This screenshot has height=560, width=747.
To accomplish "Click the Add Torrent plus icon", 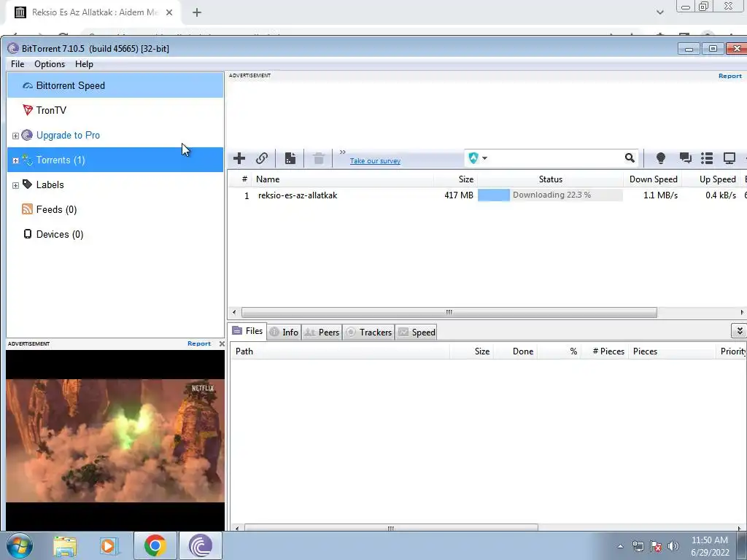I will tap(239, 158).
